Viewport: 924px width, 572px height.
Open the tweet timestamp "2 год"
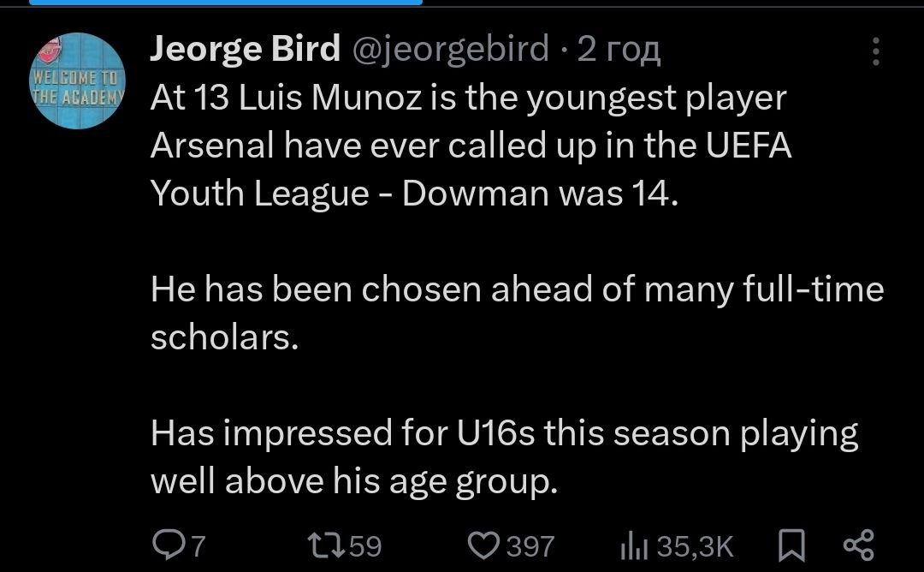pyautogui.click(x=619, y=51)
